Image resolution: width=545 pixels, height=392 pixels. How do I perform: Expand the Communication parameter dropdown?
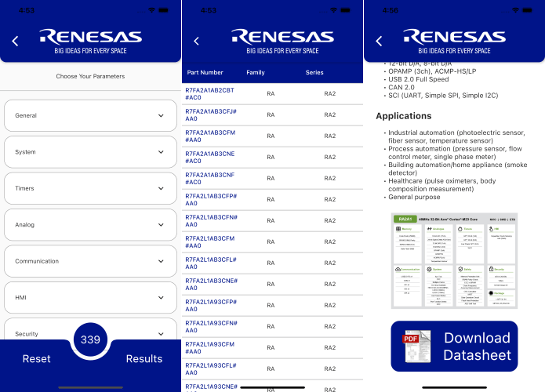(x=90, y=261)
